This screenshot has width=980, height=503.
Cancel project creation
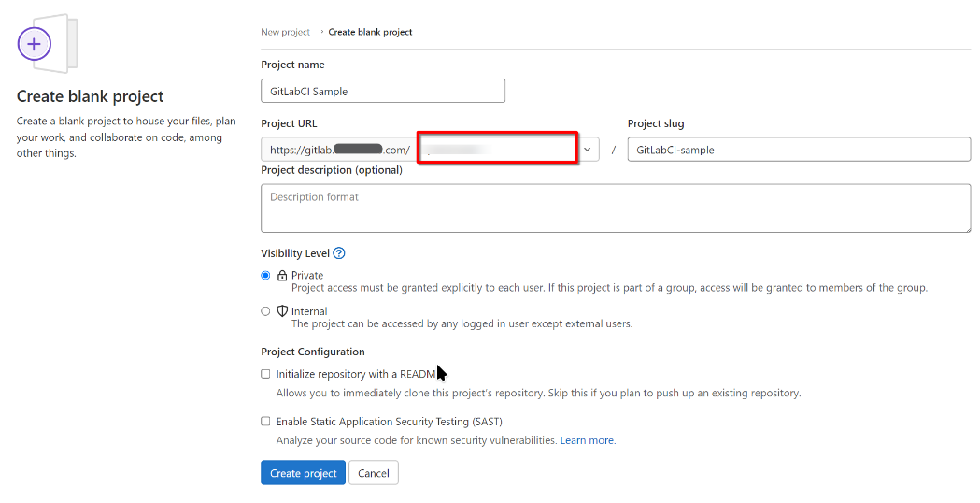point(374,473)
